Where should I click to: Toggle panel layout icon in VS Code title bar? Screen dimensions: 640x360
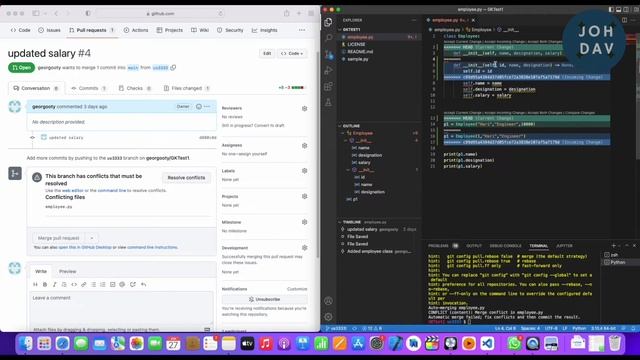coord(618,9)
